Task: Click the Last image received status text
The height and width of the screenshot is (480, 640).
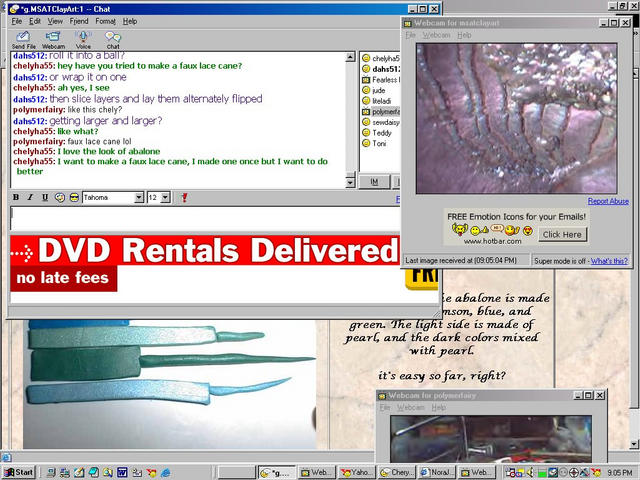Action: (x=461, y=260)
